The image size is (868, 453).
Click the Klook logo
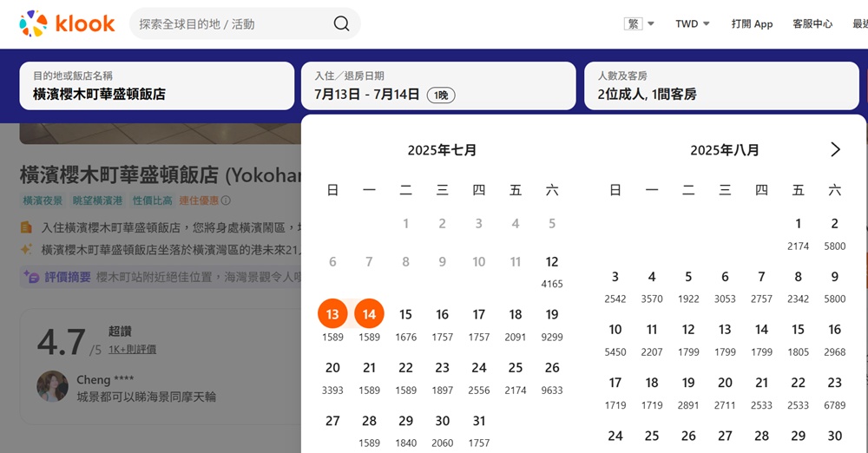(x=67, y=23)
